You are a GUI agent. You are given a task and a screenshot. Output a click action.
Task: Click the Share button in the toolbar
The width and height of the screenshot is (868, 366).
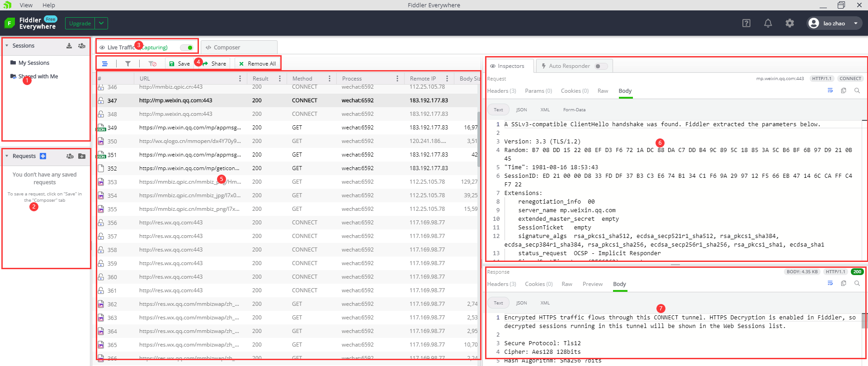click(215, 64)
